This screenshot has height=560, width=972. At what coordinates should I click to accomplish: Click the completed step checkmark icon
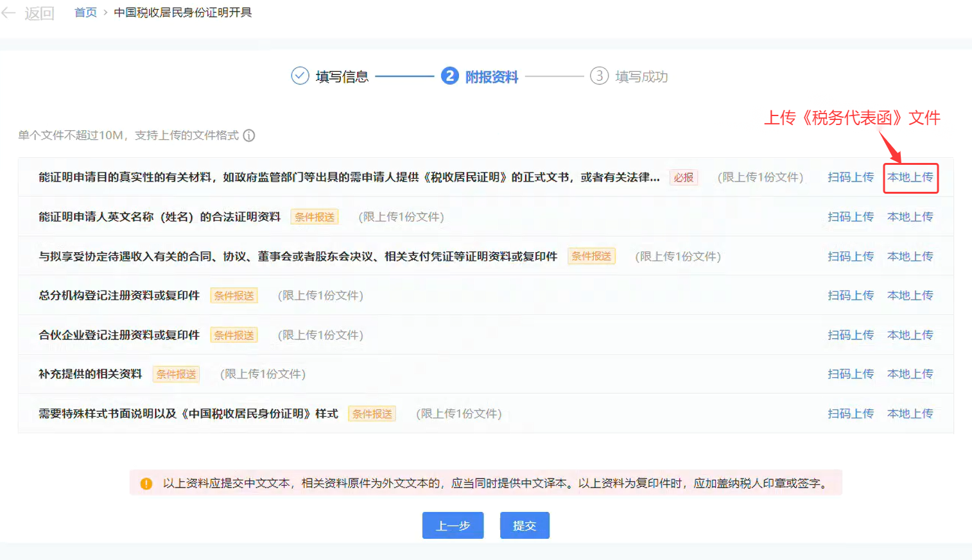[300, 76]
